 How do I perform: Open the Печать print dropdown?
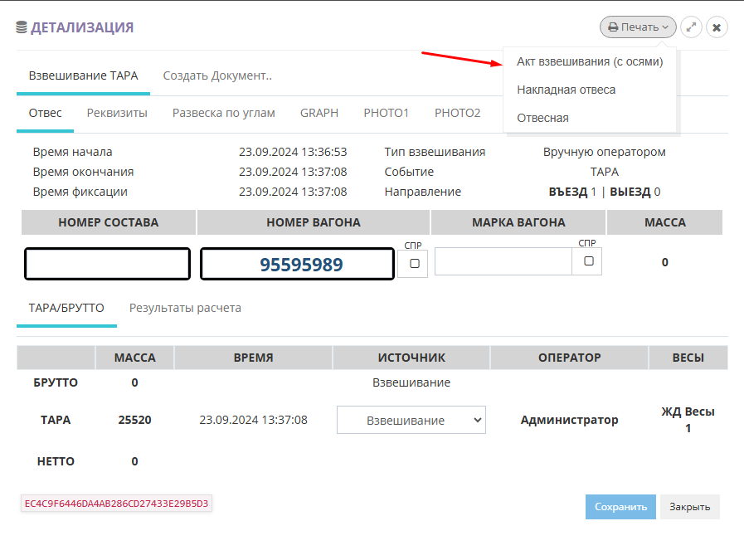pos(638,27)
